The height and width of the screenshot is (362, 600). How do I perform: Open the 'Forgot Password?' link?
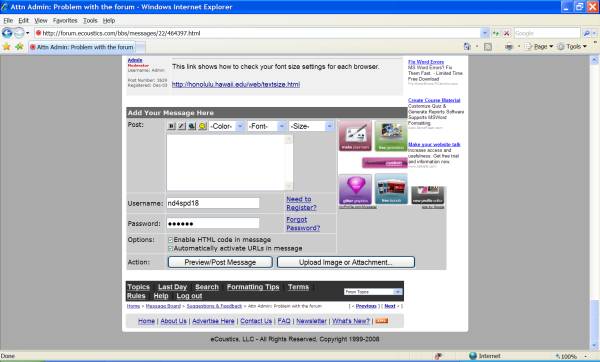click(303, 223)
